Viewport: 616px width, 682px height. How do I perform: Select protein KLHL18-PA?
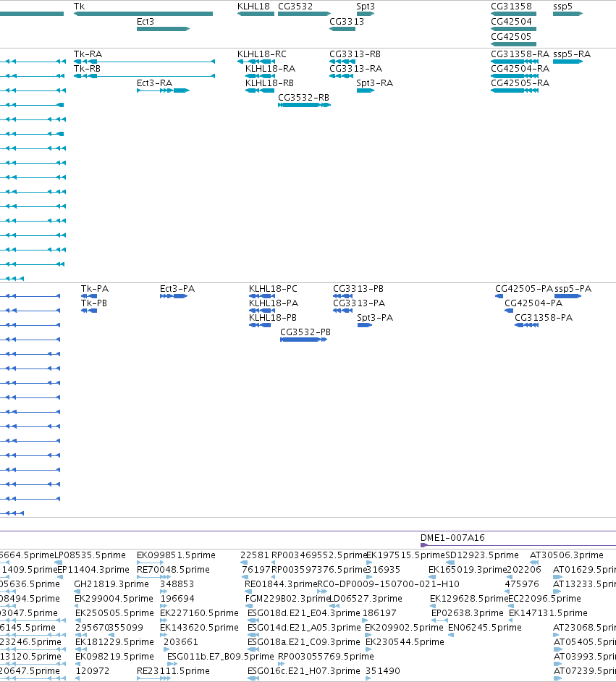pos(262,311)
